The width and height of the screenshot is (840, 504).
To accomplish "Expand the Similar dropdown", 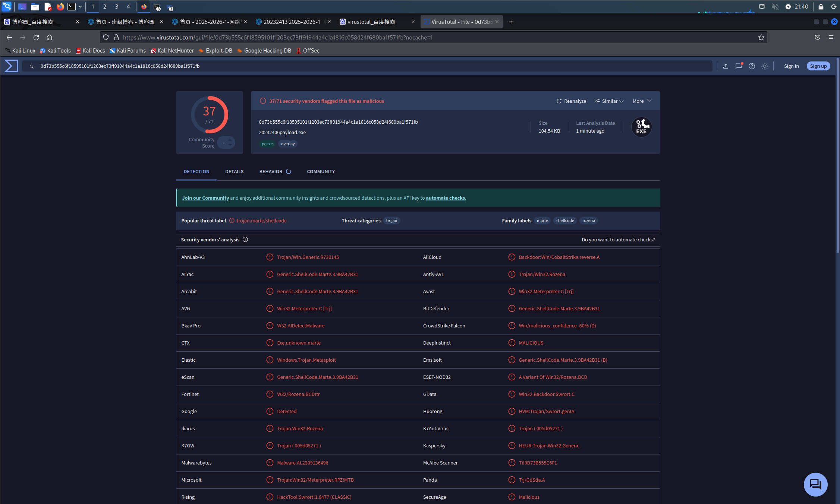I will [x=609, y=101].
